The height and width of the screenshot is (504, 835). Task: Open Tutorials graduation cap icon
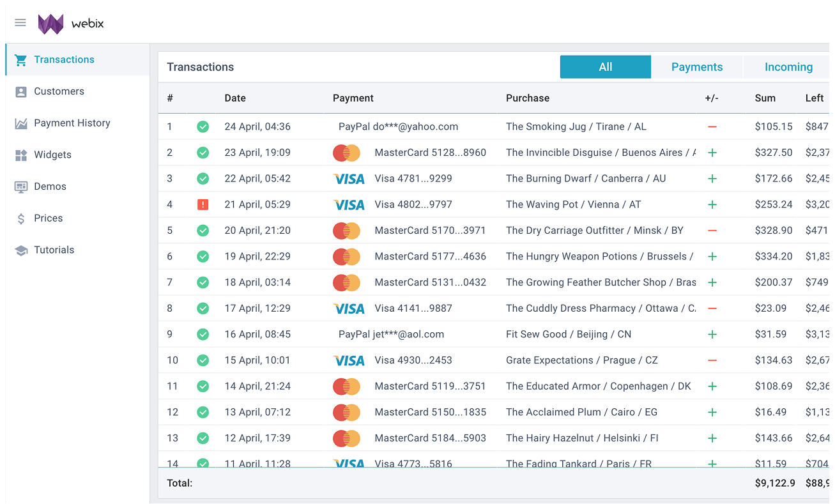[21, 250]
